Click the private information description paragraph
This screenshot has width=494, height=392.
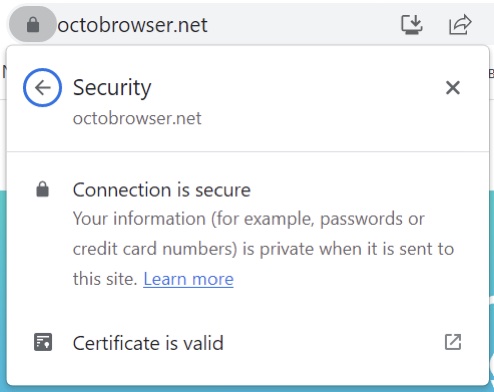(x=263, y=249)
